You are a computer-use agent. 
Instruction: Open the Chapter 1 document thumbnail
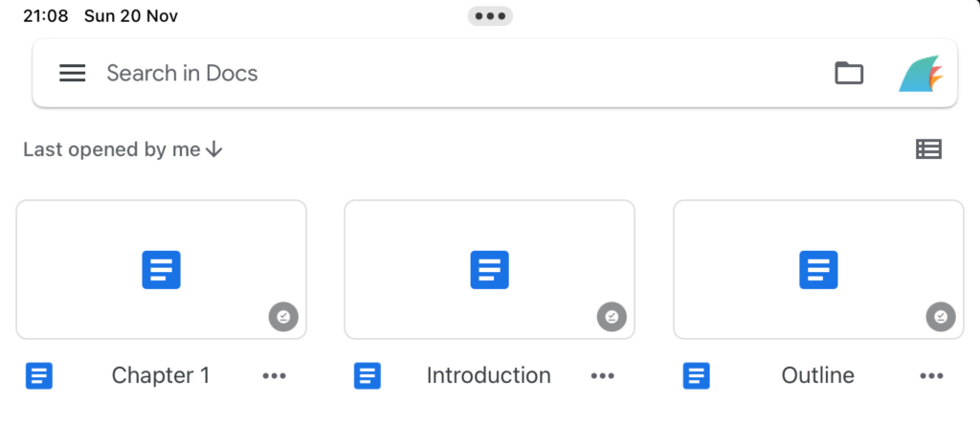point(161,269)
